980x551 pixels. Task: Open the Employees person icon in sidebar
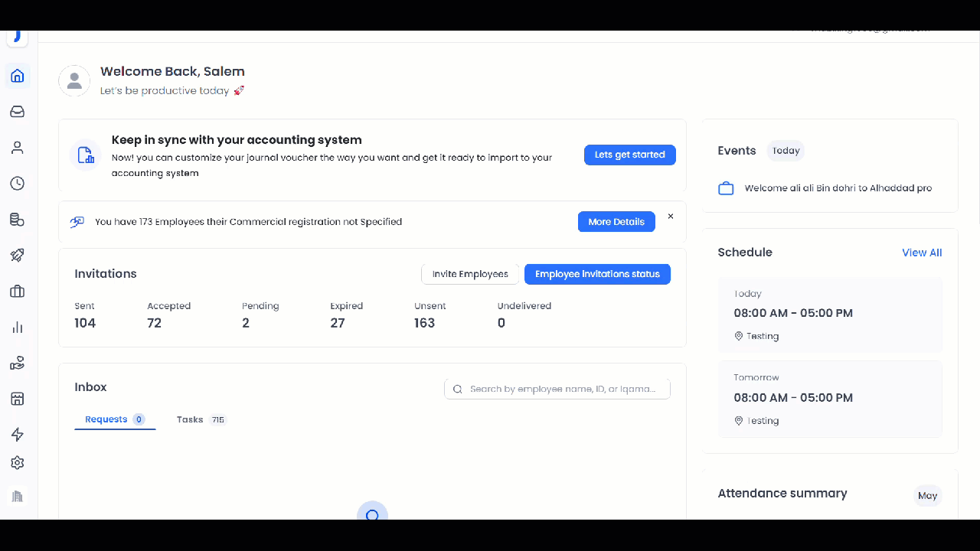click(17, 148)
